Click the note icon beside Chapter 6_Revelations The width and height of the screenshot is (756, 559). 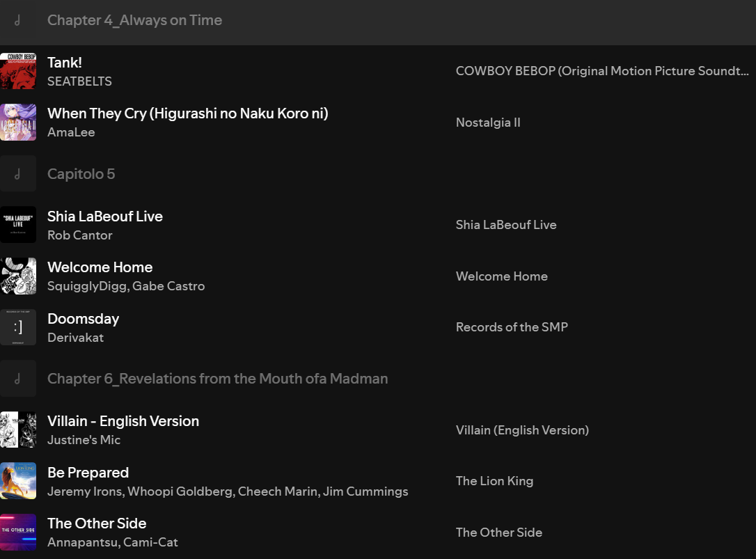click(x=18, y=379)
